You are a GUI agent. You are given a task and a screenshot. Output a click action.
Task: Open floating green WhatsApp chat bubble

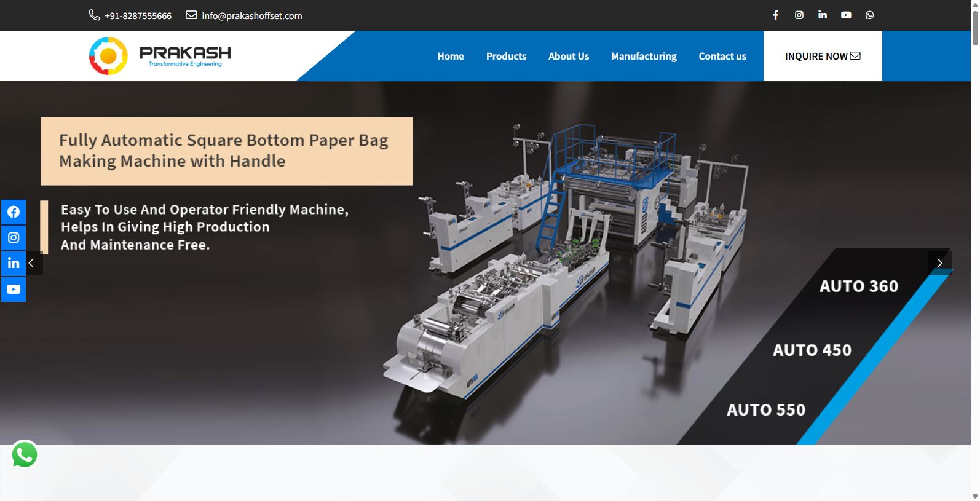(x=25, y=455)
